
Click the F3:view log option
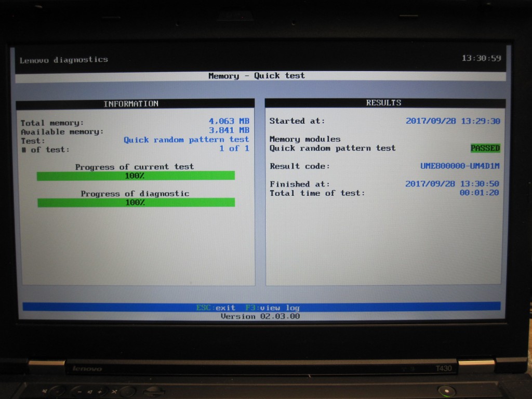click(273, 308)
